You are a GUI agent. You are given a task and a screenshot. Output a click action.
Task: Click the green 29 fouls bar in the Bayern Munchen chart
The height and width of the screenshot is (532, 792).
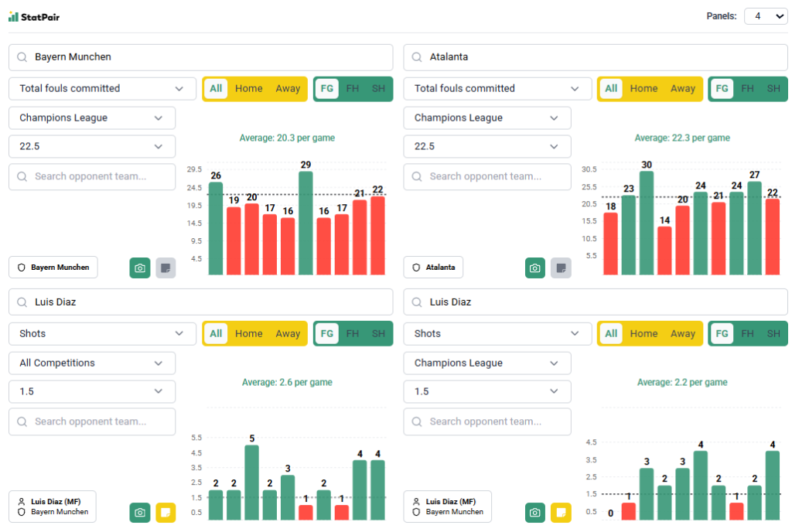click(306, 223)
